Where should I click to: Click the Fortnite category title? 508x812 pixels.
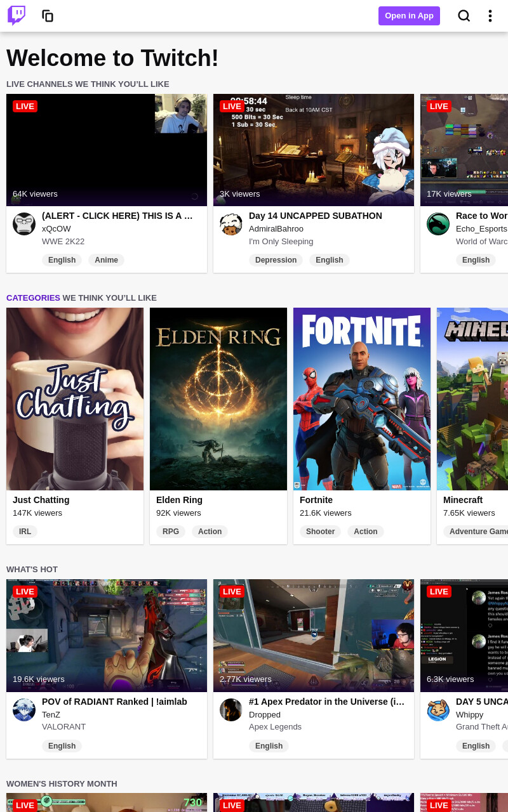coord(316,500)
